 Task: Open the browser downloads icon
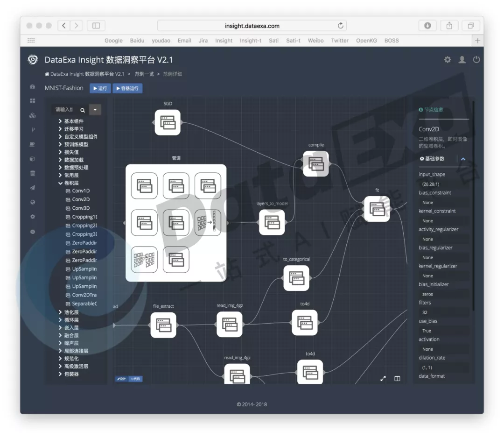[x=427, y=25]
